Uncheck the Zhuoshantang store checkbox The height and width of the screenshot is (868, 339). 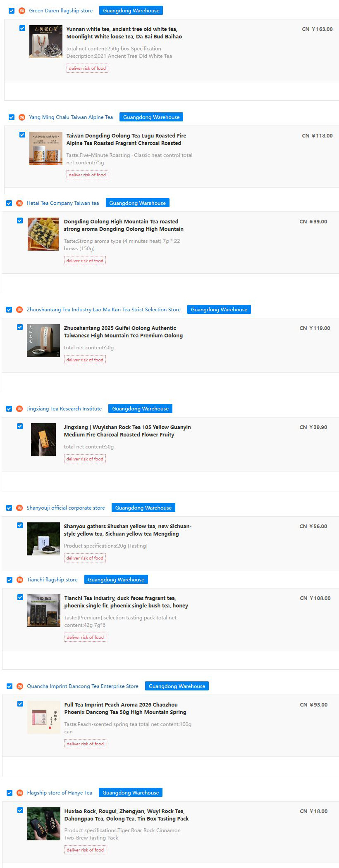click(9, 310)
